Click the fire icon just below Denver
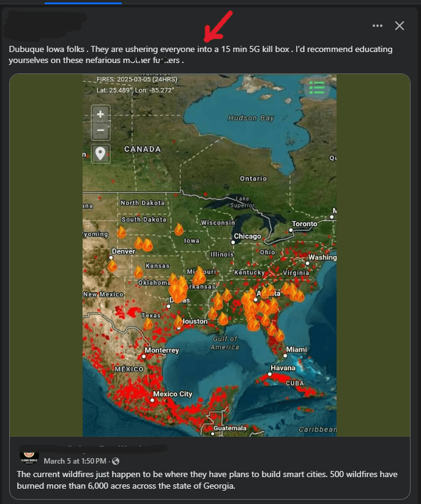This screenshot has width=421, height=504. (112, 265)
